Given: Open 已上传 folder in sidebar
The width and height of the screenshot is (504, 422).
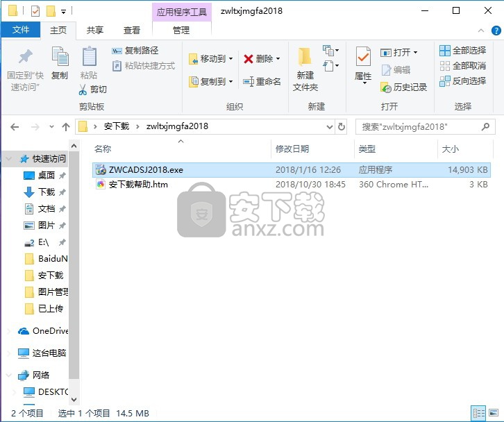Looking at the screenshot, I should [x=44, y=309].
